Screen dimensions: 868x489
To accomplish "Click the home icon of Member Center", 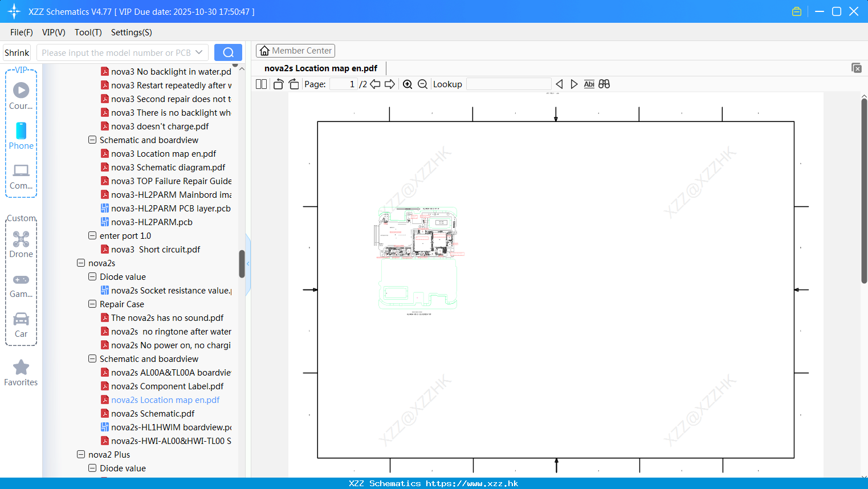I will pyautogui.click(x=264, y=51).
